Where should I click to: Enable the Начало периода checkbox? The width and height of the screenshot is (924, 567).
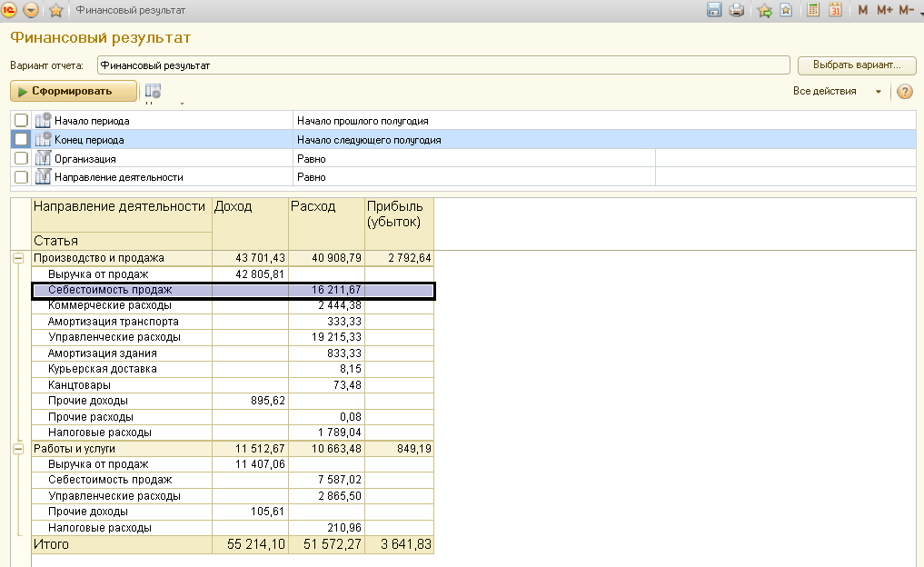click(x=22, y=121)
